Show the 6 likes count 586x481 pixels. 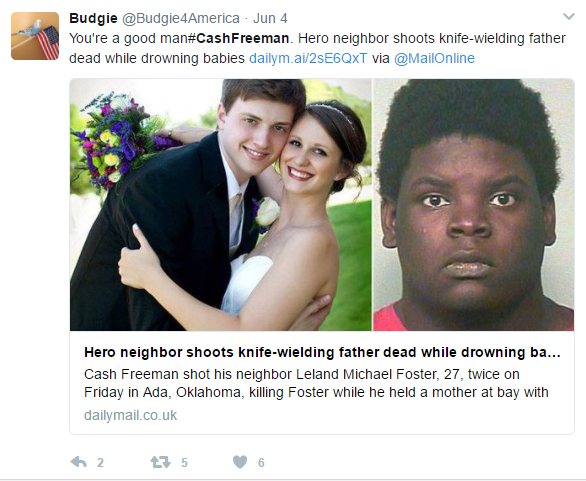click(x=261, y=463)
